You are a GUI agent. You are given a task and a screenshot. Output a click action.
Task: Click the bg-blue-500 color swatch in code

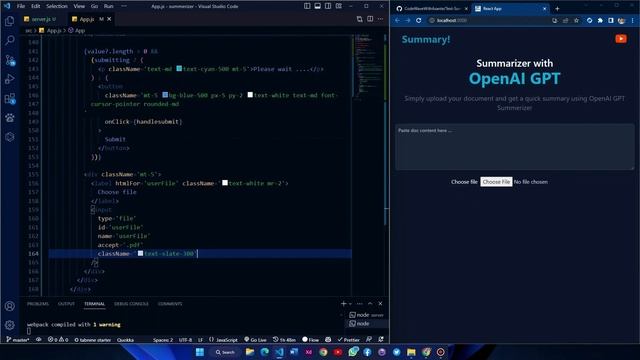[x=165, y=95]
